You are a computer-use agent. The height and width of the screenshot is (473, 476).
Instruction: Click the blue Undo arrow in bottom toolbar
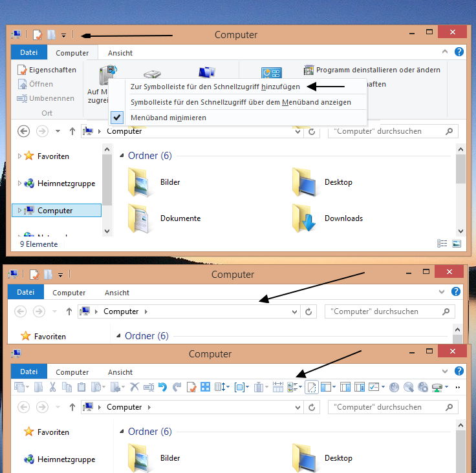[x=163, y=387]
